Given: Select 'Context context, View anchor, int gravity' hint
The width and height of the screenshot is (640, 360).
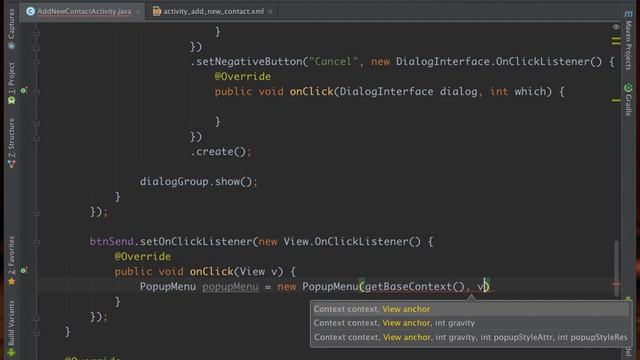Looking at the screenshot, I should click(469, 323).
